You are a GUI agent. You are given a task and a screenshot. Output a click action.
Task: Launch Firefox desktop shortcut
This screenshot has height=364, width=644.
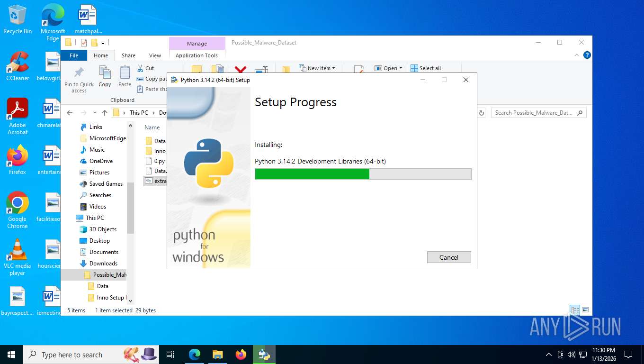pyautogui.click(x=18, y=160)
